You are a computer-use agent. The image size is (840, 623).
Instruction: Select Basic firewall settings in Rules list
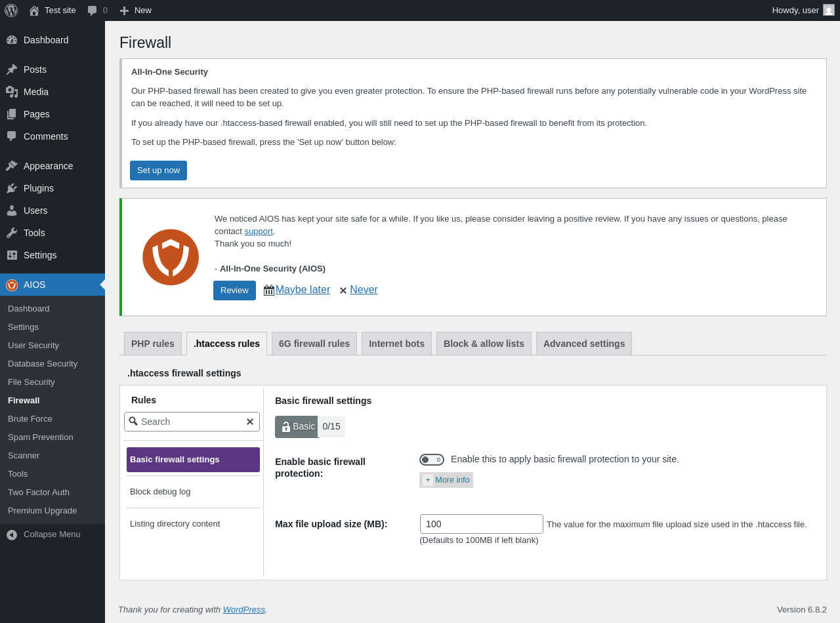click(193, 460)
